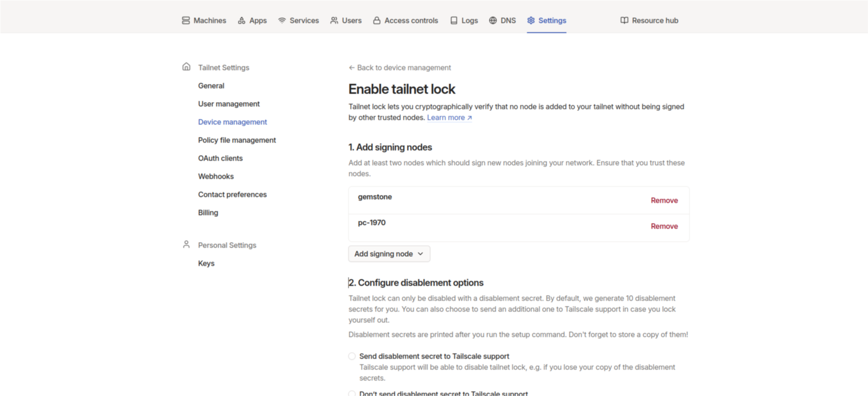
Task: Remove the pc-1970 signing node
Action: click(664, 226)
